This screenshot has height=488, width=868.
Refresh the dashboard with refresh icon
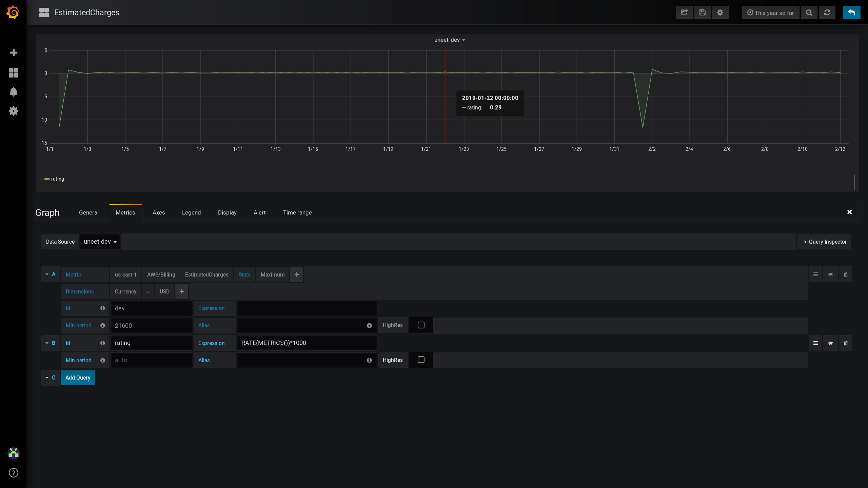coord(827,13)
